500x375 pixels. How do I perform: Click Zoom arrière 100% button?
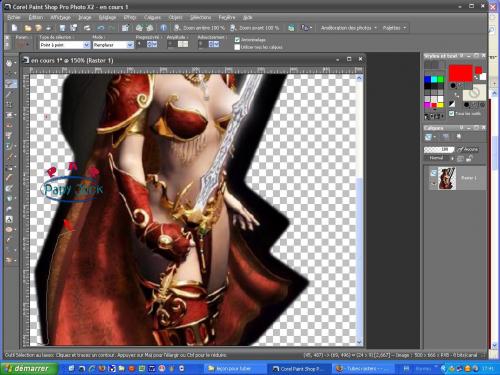tap(199, 28)
